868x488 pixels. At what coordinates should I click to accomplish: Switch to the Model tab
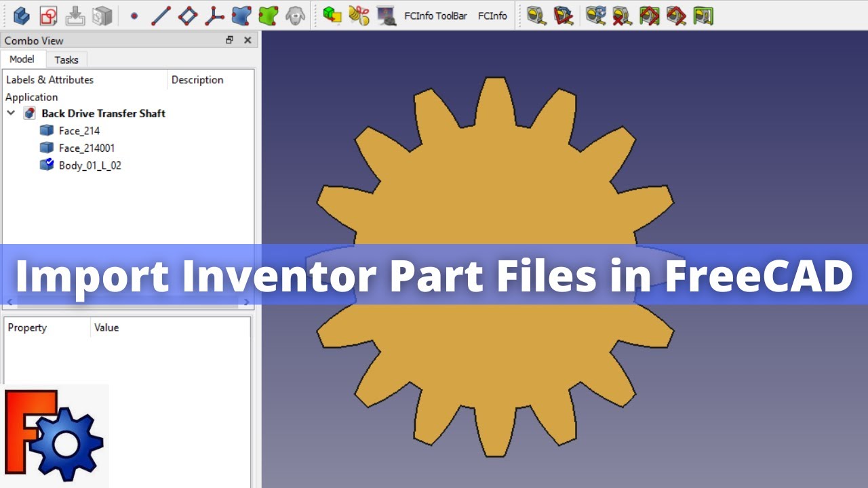22,59
